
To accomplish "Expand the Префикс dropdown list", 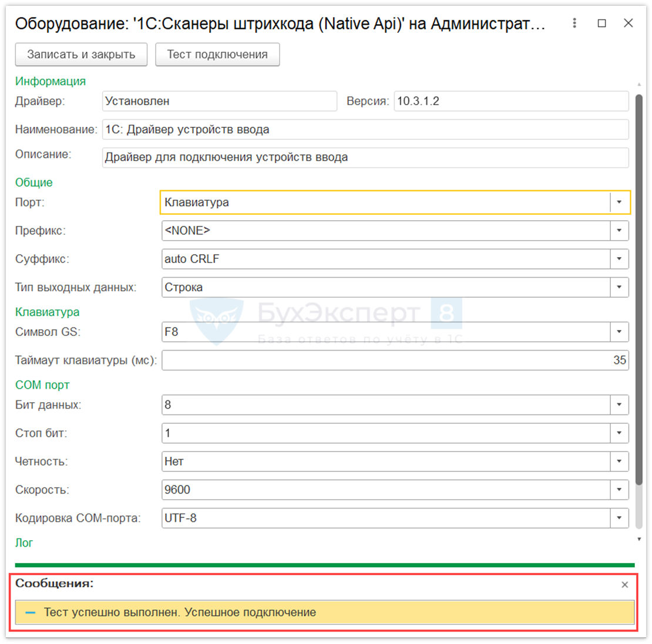I will [619, 231].
